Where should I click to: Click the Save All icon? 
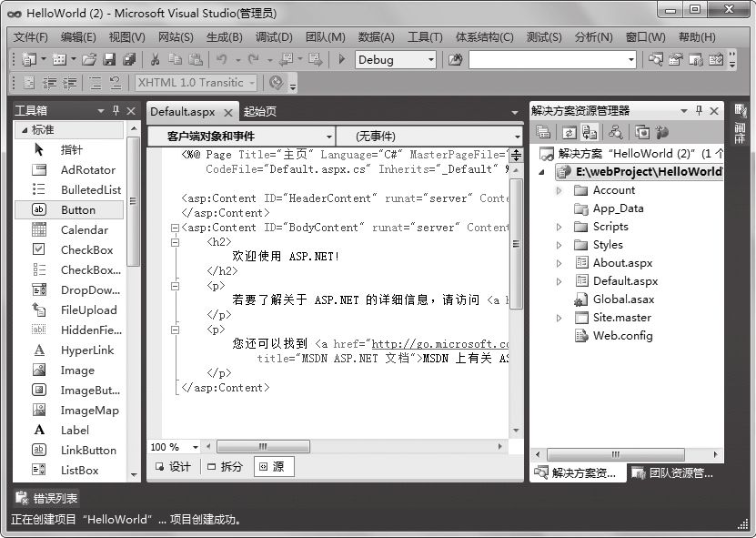point(129,59)
